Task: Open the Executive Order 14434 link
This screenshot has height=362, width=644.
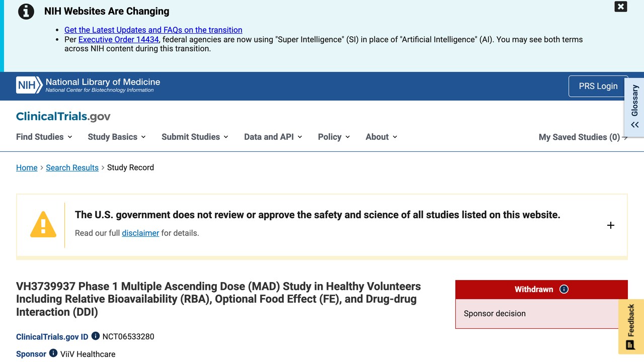Action: (x=119, y=39)
